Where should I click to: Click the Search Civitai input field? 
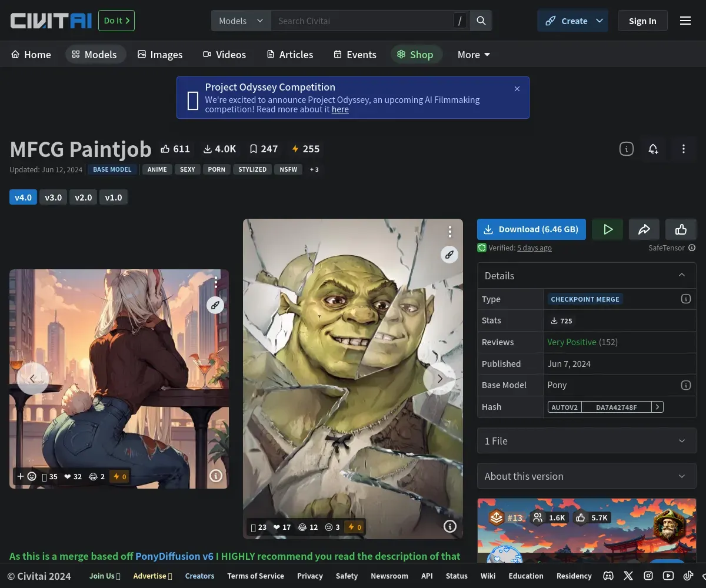pyautogui.click(x=362, y=21)
